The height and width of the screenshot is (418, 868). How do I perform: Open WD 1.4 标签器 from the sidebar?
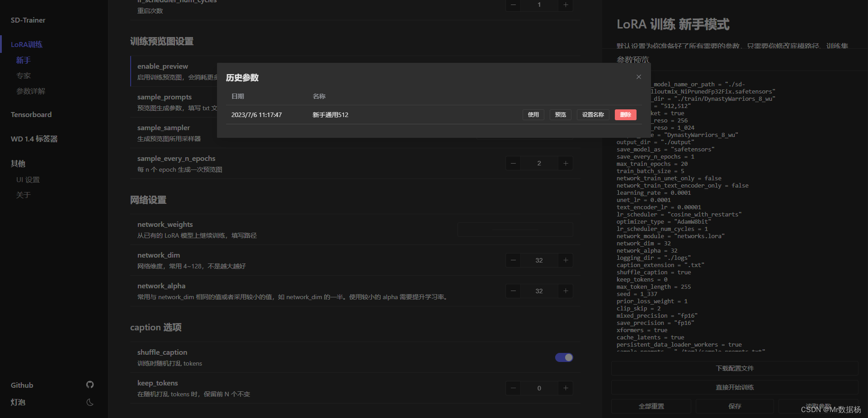(x=34, y=139)
